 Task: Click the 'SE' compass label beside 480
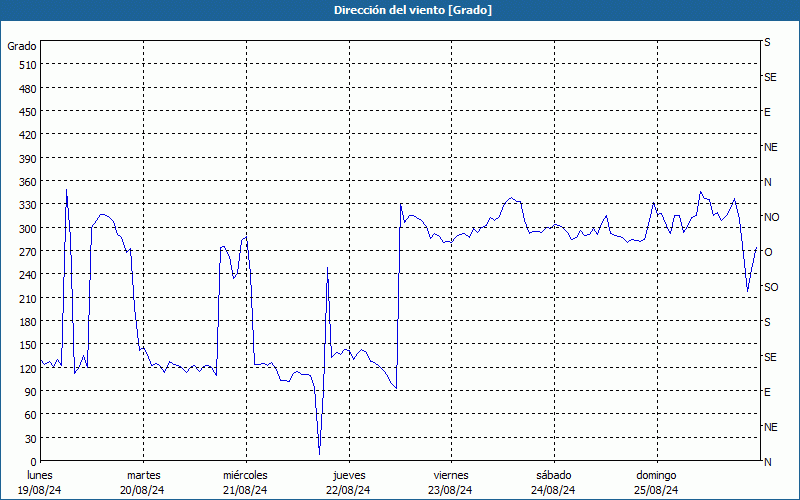(x=770, y=77)
